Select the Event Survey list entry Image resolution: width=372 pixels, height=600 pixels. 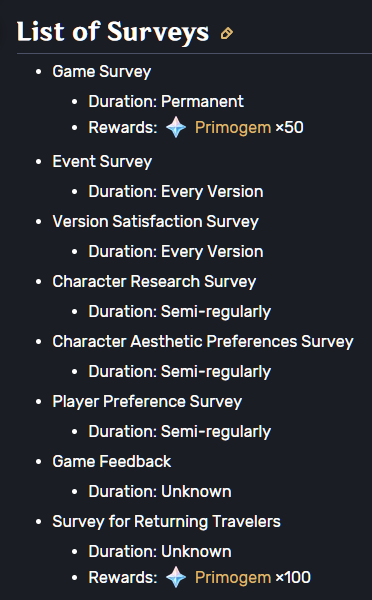(102, 161)
